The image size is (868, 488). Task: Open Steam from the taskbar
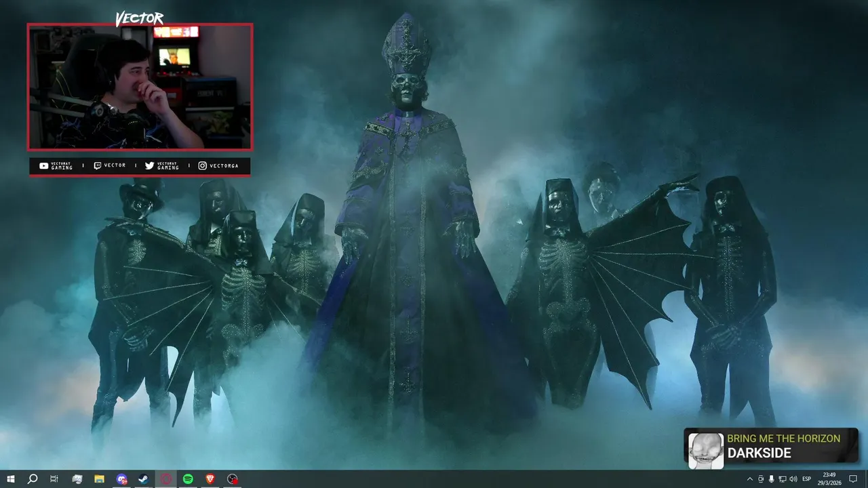point(144,479)
